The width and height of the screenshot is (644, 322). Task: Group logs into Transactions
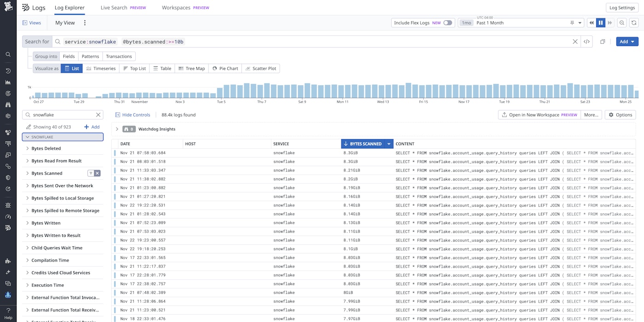coord(119,56)
